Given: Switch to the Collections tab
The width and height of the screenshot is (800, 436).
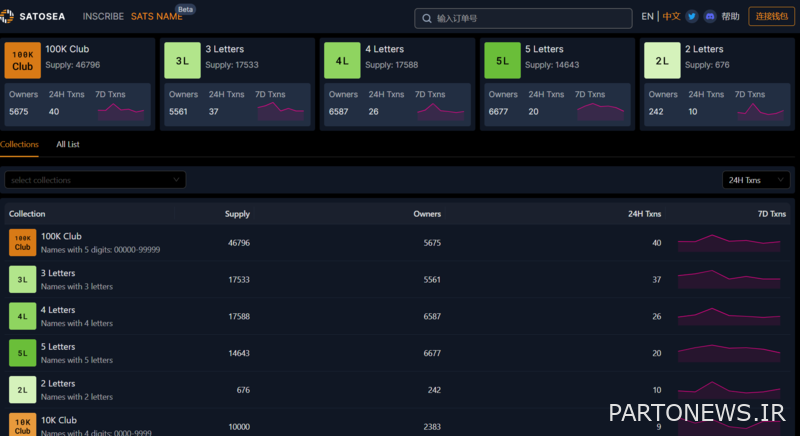Looking at the screenshot, I should pyautogui.click(x=19, y=144).
